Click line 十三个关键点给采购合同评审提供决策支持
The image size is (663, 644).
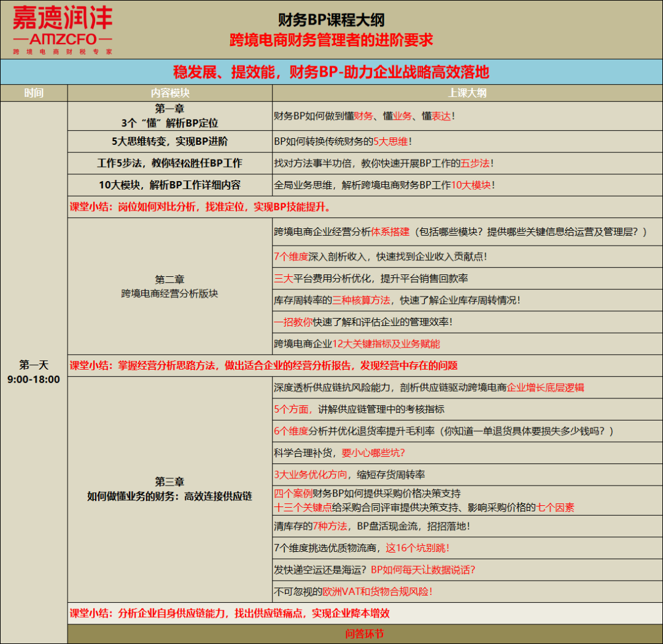coord(424,508)
